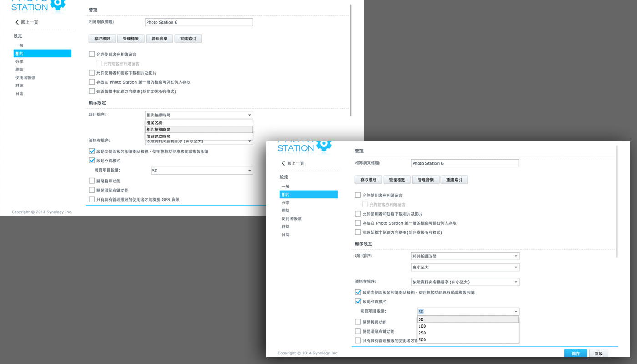Enable 允許使用者在相簿留言 in the front window
The height and width of the screenshot is (364, 637).
358,195
